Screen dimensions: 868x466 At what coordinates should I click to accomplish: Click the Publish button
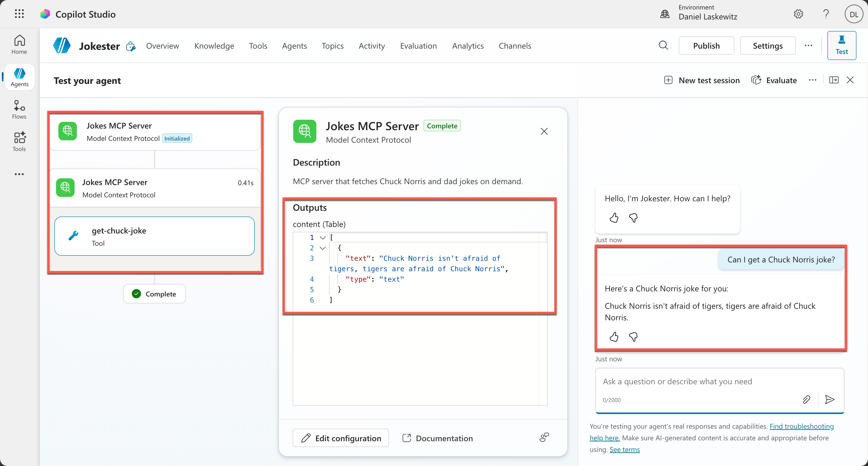coord(706,46)
